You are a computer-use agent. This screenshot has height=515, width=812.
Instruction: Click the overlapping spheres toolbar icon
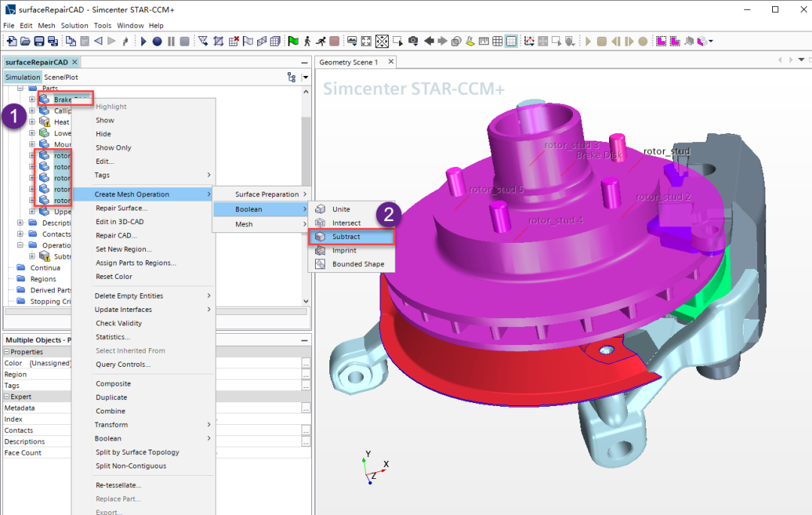pyautogui.click(x=456, y=41)
